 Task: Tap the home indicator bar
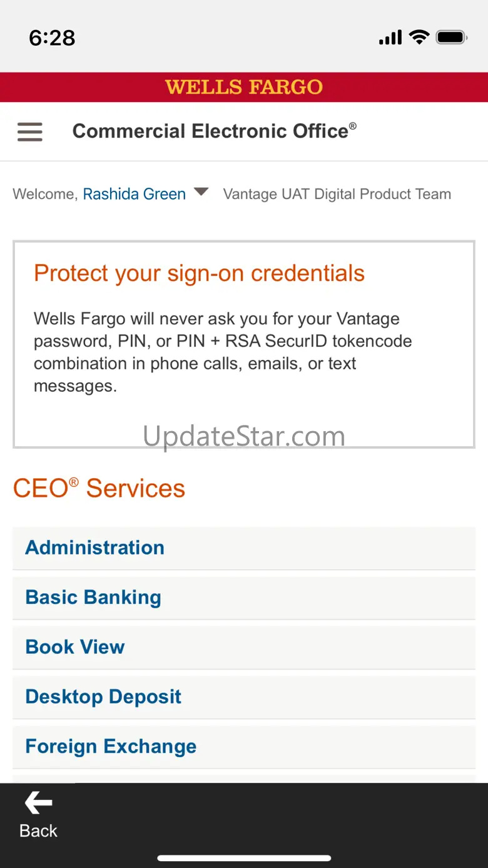[x=244, y=858]
